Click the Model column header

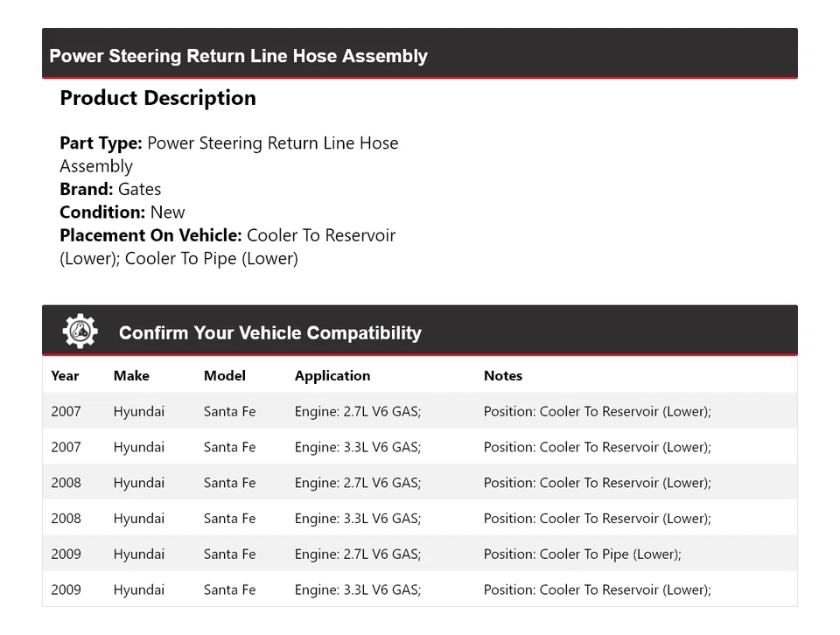point(225,375)
